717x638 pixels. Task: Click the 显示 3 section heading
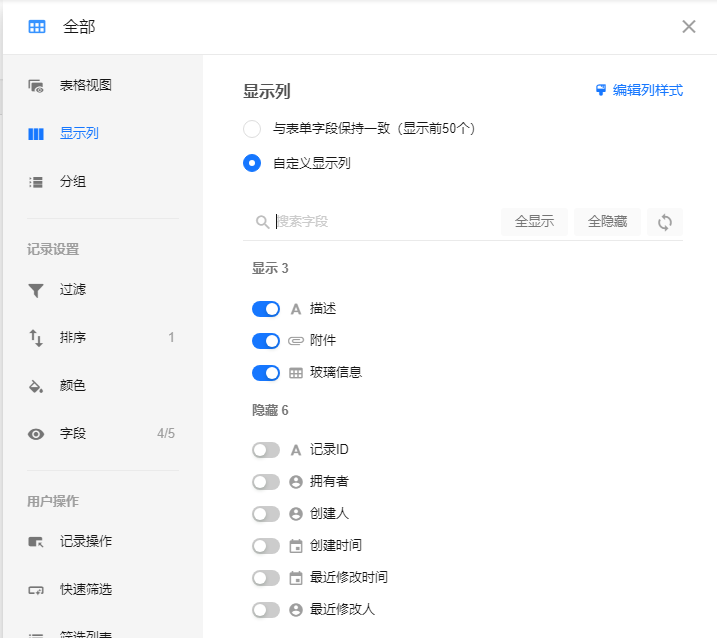270,268
